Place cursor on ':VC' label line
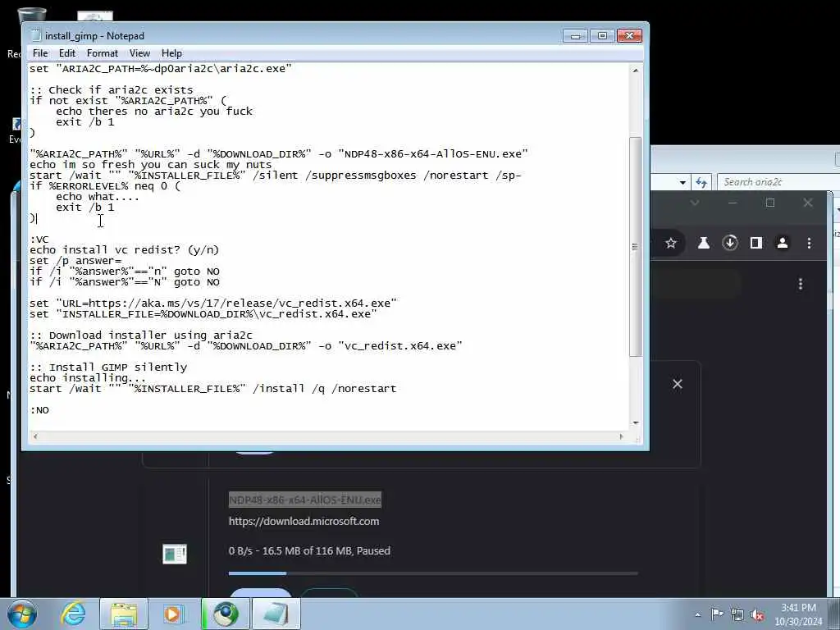840x630 pixels. tap(39, 240)
